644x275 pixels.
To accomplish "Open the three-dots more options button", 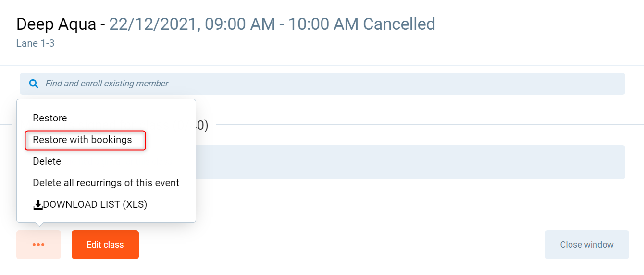I will coord(38,245).
